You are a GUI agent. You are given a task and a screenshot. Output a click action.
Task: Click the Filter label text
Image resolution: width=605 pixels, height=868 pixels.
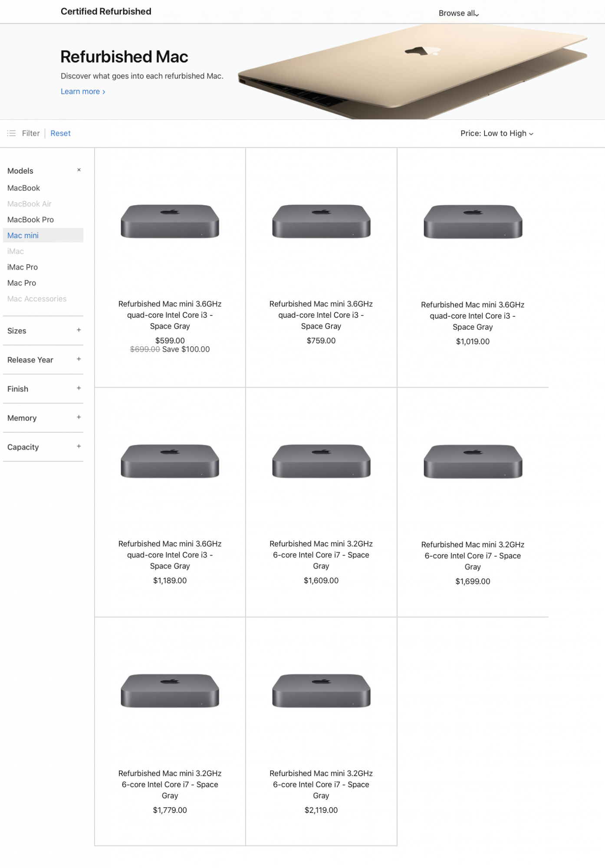[31, 133]
